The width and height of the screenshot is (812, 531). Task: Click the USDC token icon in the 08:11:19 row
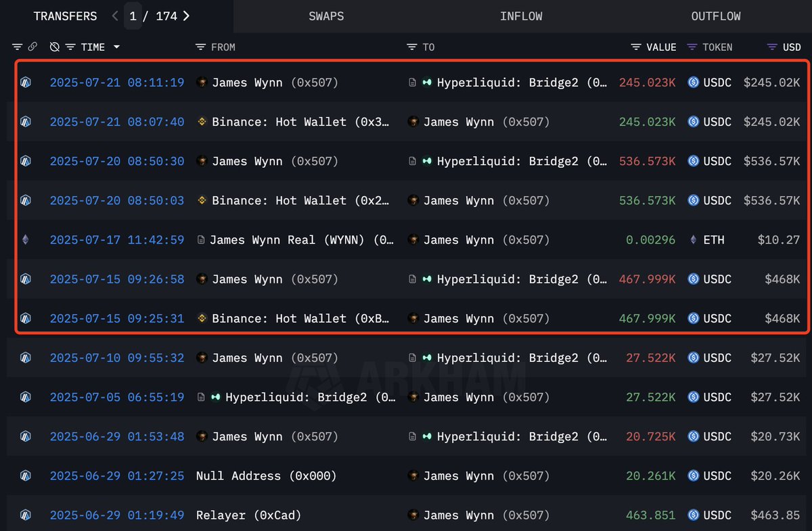coord(693,83)
